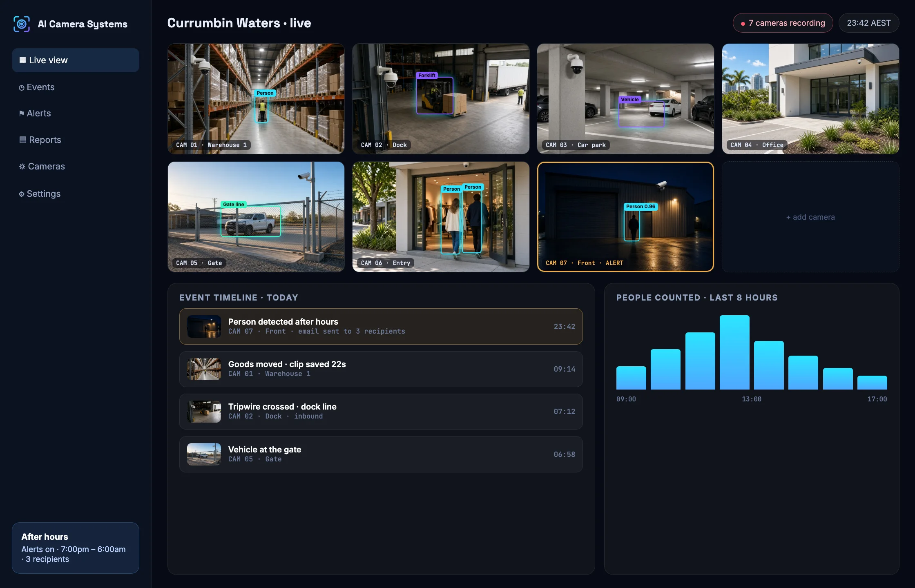Click the Forklift detection label
The width and height of the screenshot is (915, 588).
pos(427,76)
